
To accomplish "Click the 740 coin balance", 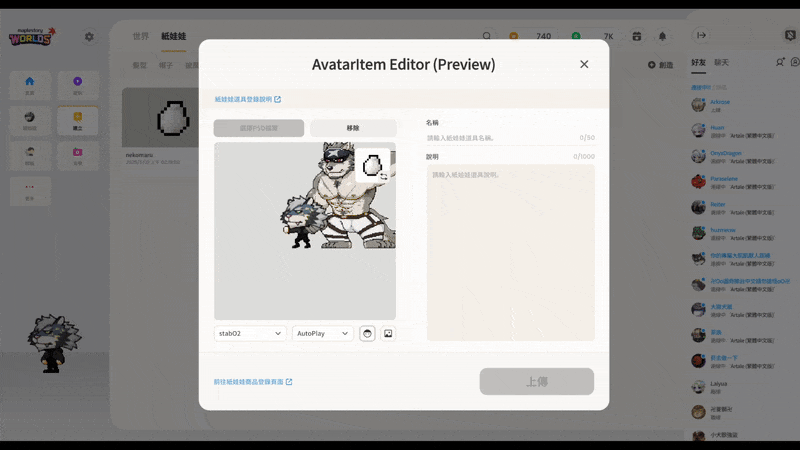I will [543, 36].
